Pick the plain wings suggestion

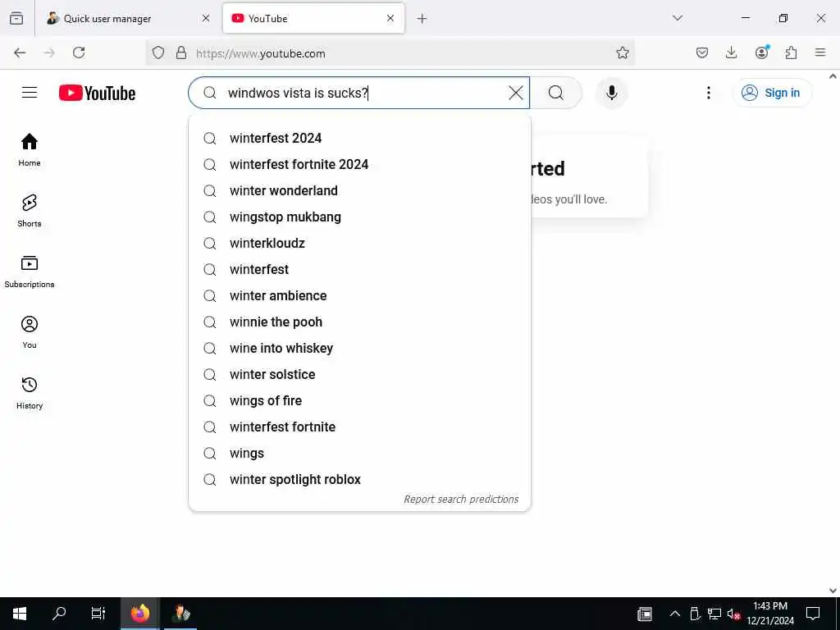click(x=359, y=453)
